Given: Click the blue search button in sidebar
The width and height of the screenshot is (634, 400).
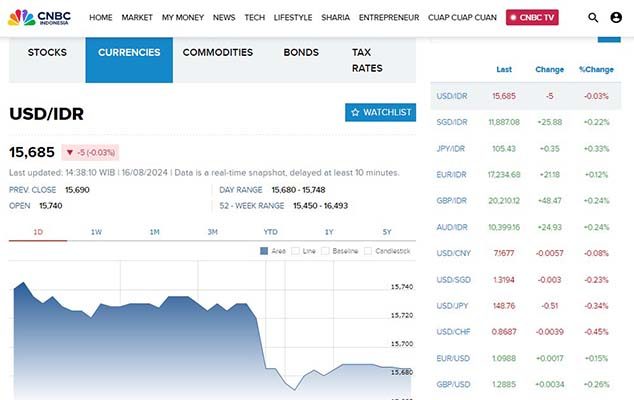Looking at the screenshot, I should (609, 36).
